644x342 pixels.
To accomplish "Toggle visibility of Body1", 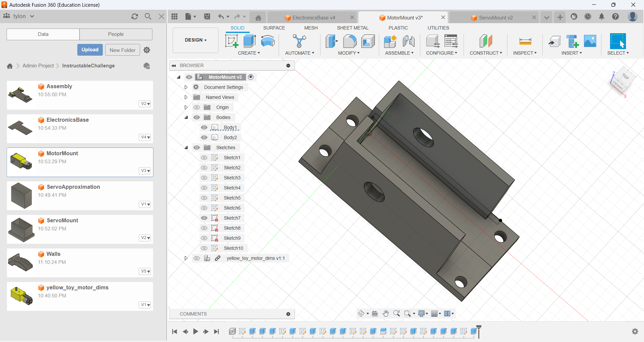I will tap(204, 127).
